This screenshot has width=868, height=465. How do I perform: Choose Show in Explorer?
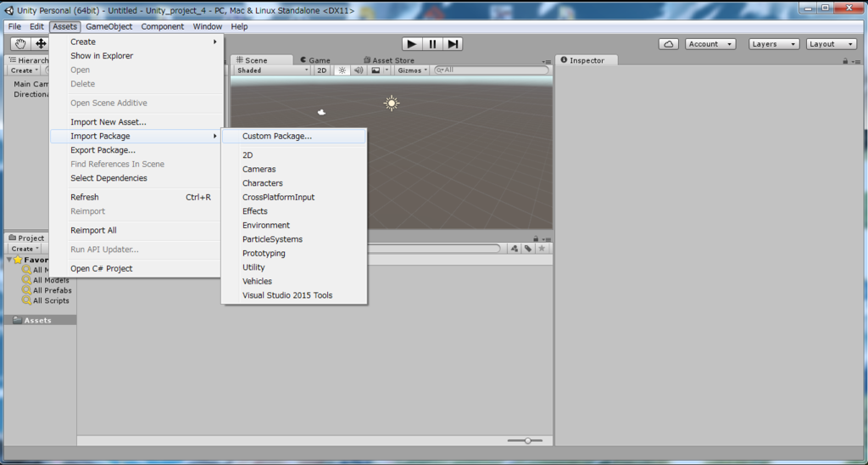(136, 55)
